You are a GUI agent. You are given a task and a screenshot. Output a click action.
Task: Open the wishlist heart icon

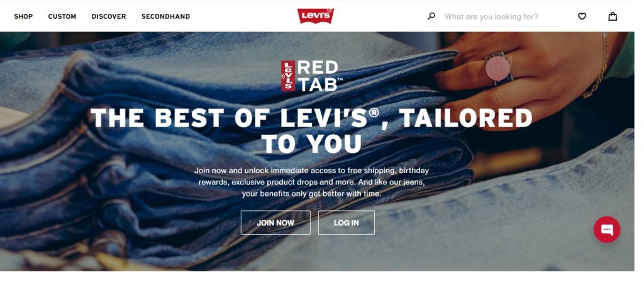click(x=582, y=16)
